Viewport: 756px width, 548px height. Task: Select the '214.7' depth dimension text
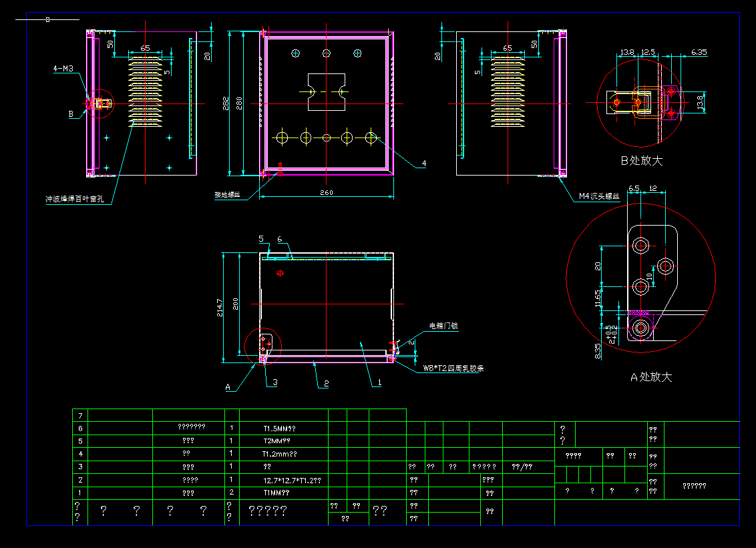[220, 308]
